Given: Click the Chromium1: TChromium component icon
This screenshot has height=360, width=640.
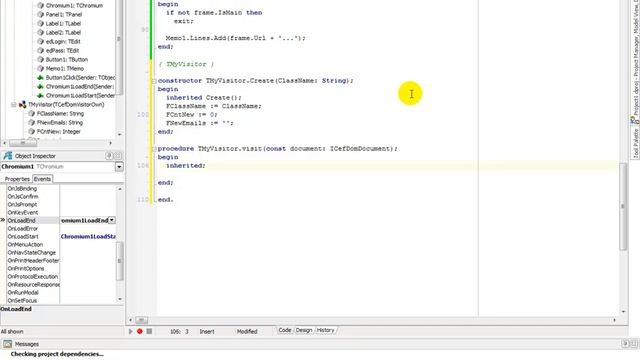Looking at the screenshot, I should (x=40, y=5).
